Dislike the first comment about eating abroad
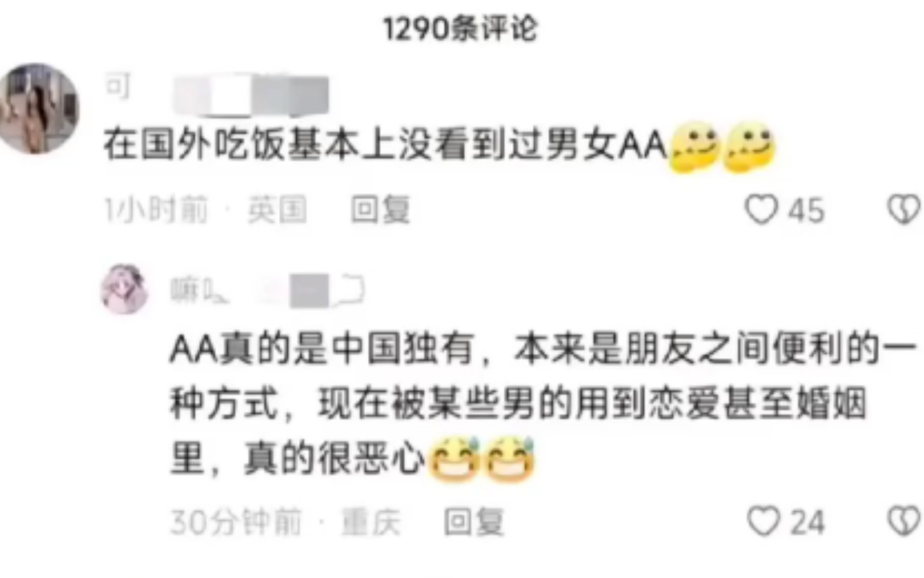Screen dimensions: 924x578 pos(904,209)
